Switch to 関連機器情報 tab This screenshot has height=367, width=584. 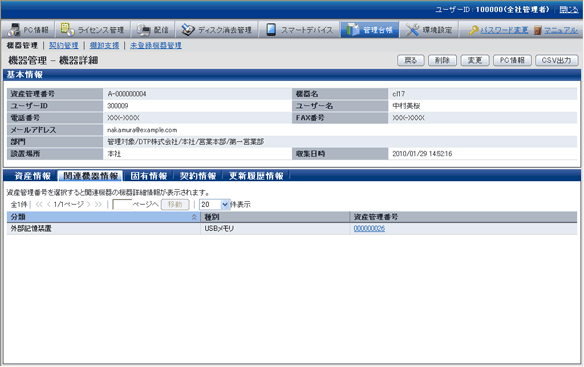pos(91,176)
